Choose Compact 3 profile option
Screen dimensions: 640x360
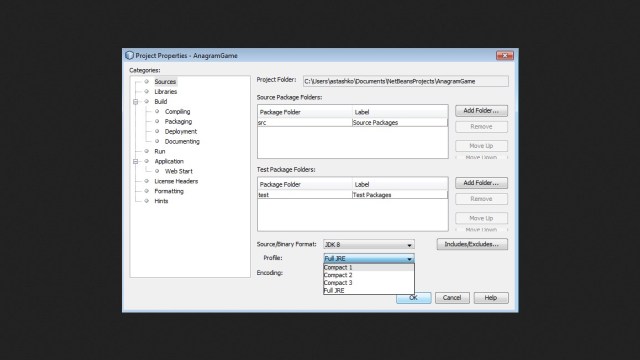369,283
